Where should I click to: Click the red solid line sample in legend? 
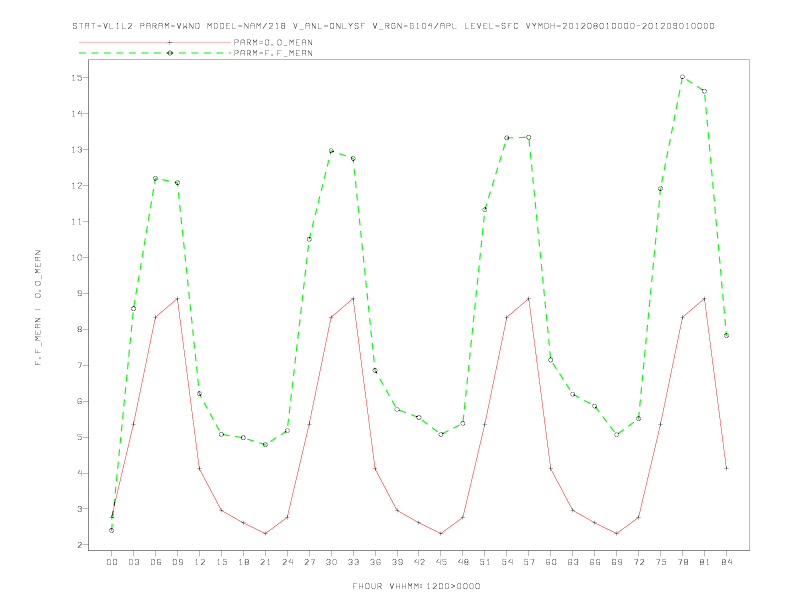(x=155, y=42)
